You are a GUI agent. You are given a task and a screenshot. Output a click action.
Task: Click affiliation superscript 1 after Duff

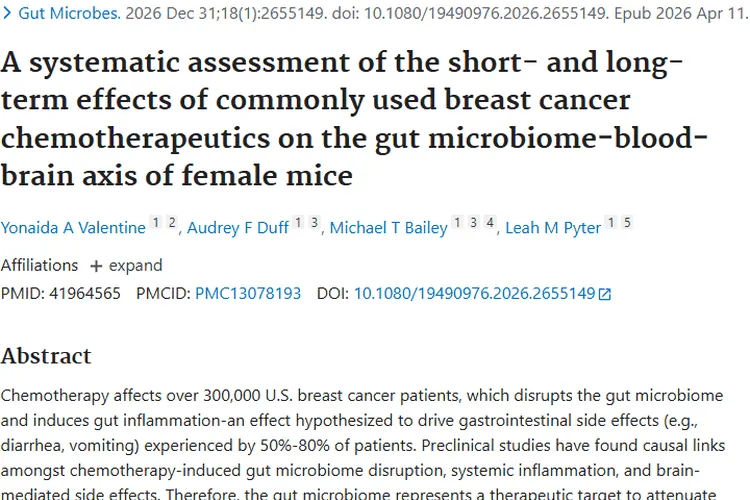tap(298, 223)
